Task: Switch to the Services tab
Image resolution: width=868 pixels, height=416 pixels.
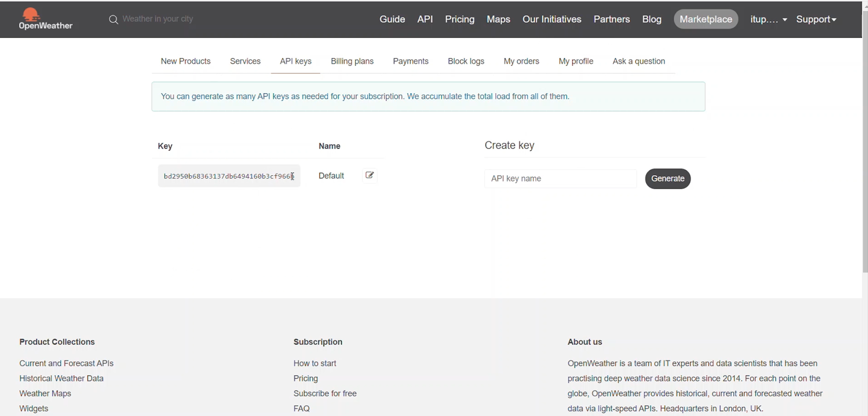Action: (245, 61)
